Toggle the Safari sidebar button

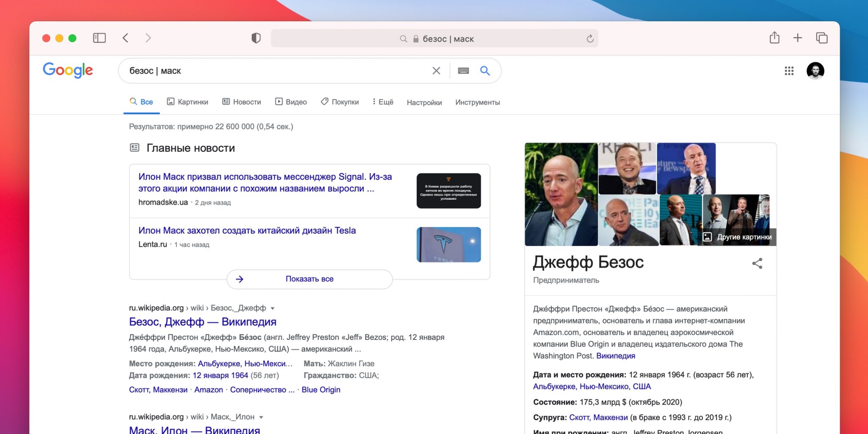tap(99, 38)
